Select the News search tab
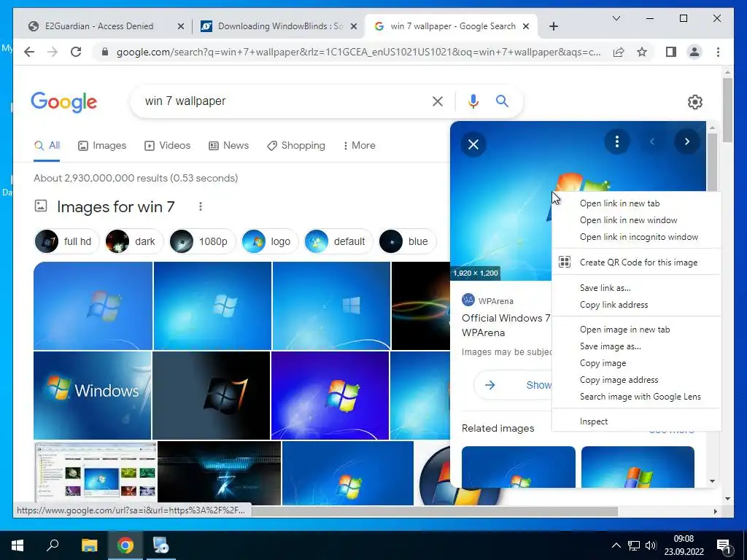This screenshot has width=747, height=560. (x=228, y=145)
